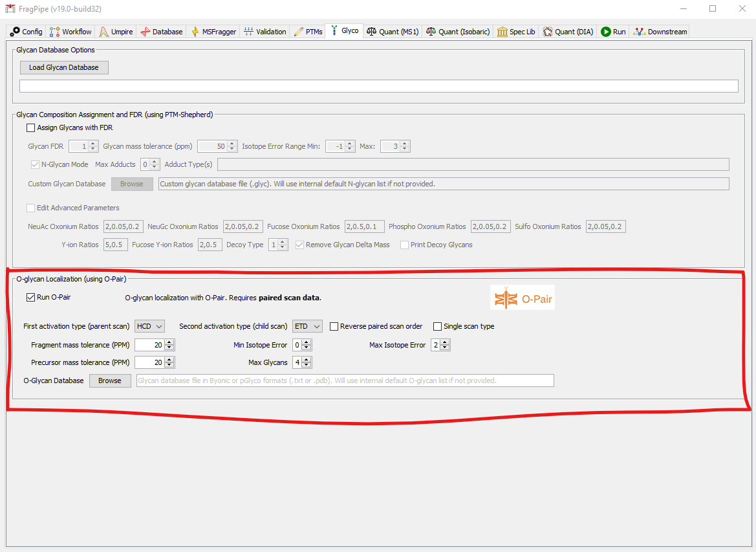
Task: Open Second activation type ETD dropdown
Action: 308,327
